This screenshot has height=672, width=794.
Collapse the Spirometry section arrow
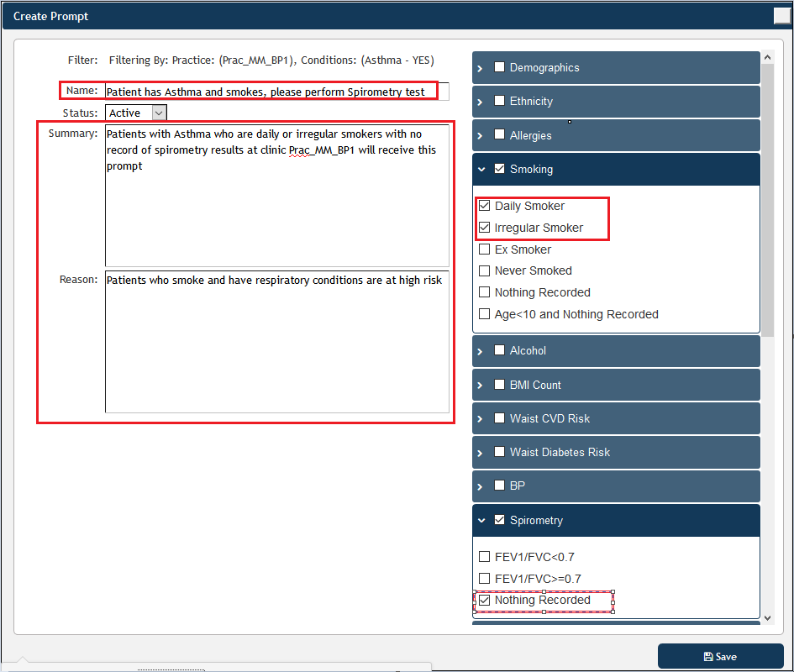point(481,520)
